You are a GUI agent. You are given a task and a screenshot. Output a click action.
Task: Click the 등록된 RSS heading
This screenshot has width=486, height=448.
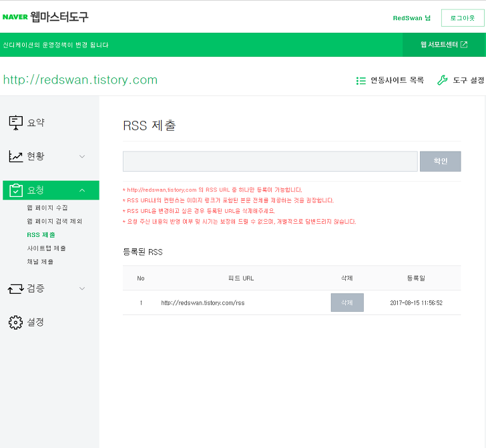[x=143, y=252]
